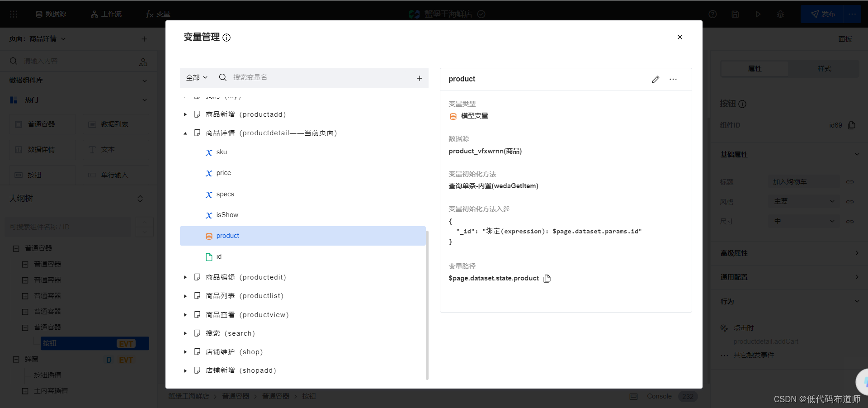Click the 商品新增 page icon in tree

point(197,114)
